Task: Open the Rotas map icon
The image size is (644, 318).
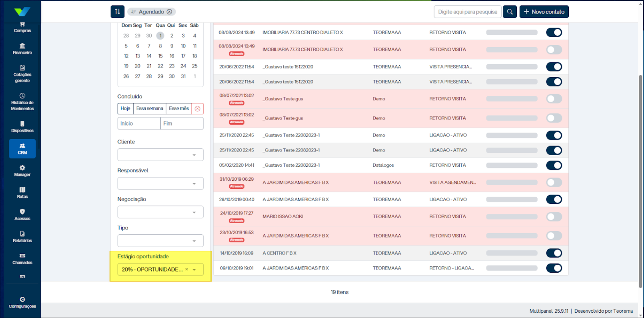Action: [22, 192]
